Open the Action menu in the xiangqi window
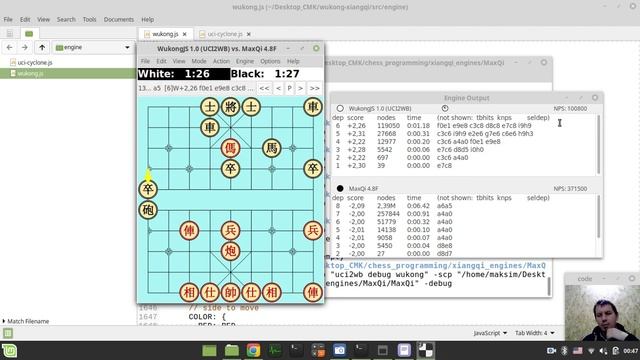 pos(221,61)
